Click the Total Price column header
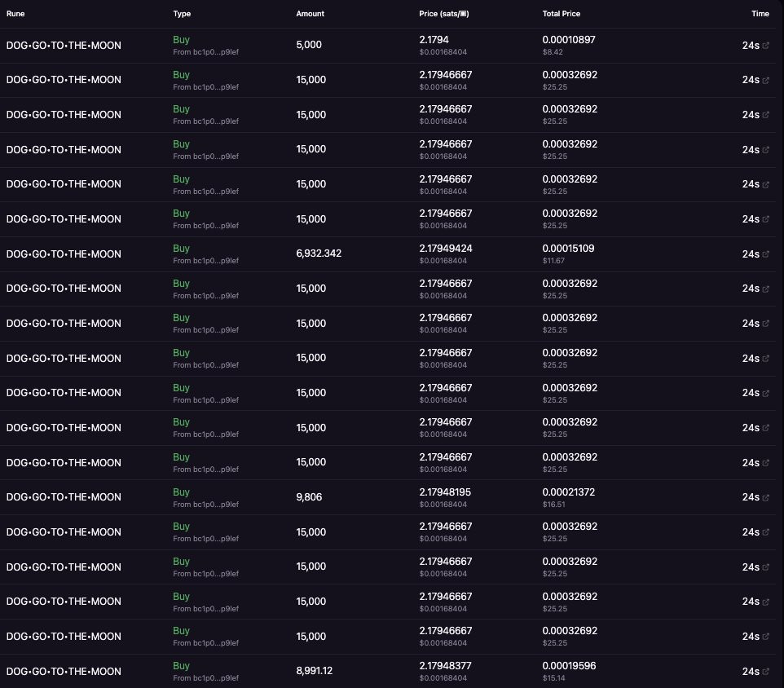Image resolution: width=784 pixels, height=688 pixels. pos(562,14)
